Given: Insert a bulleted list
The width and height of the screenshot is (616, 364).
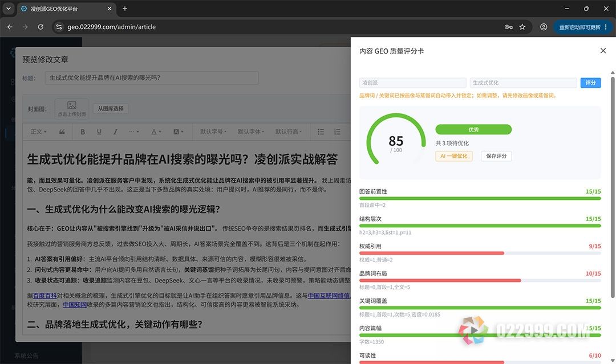Looking at the screenshot, I should pyautogui.click(x=321, y=132).
